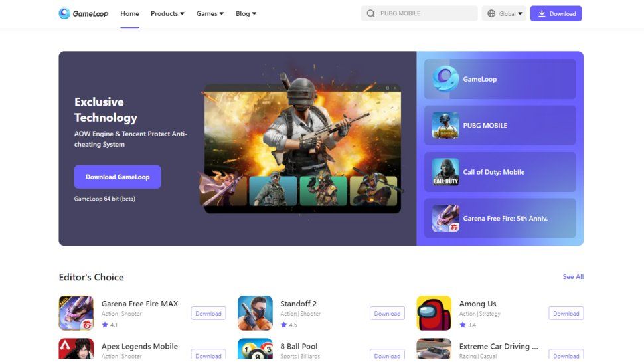Expand the Blog dropdown menu
This screenshot has height=362, width=644.
click(x=246, y=13)
